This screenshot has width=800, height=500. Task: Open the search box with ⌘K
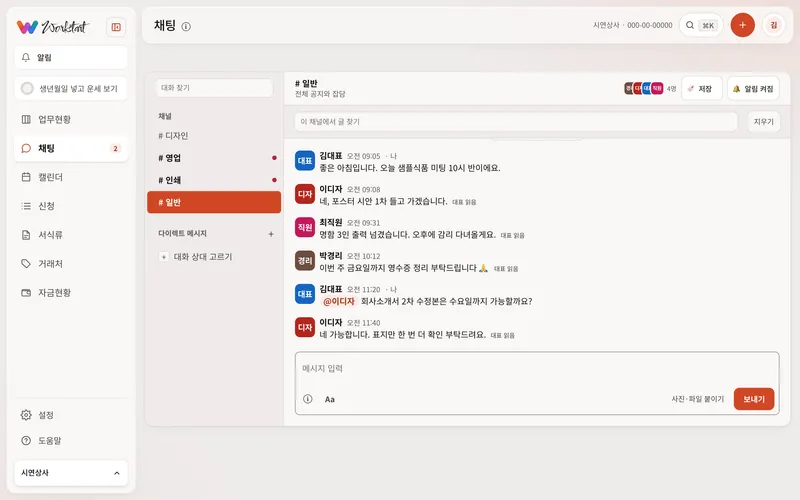click(x=701, y=25)
